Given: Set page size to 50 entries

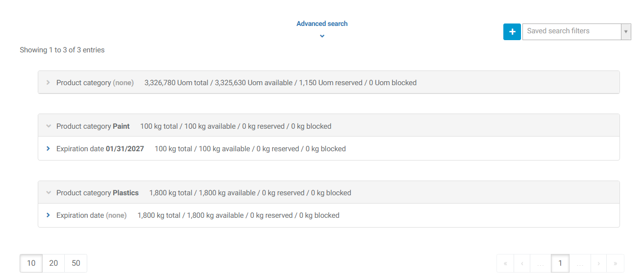Looking at the screenshot, I should coord(75,263).
